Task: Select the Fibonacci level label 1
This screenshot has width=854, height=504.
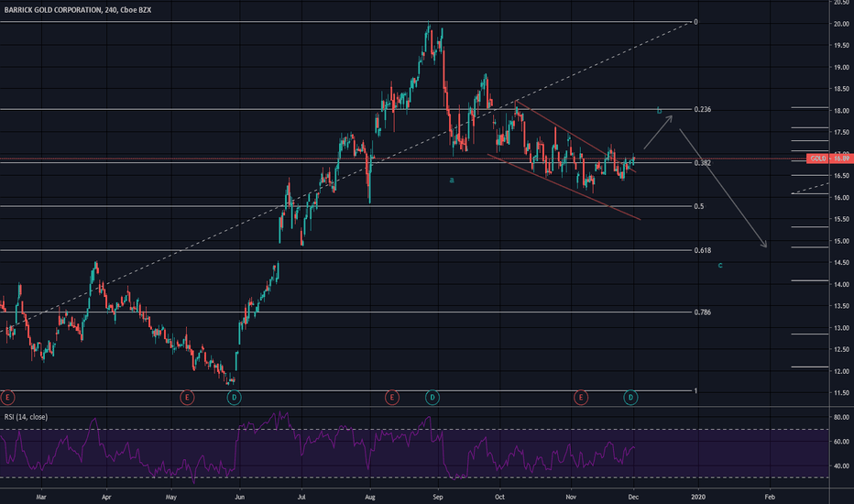Action: [695, 390]
